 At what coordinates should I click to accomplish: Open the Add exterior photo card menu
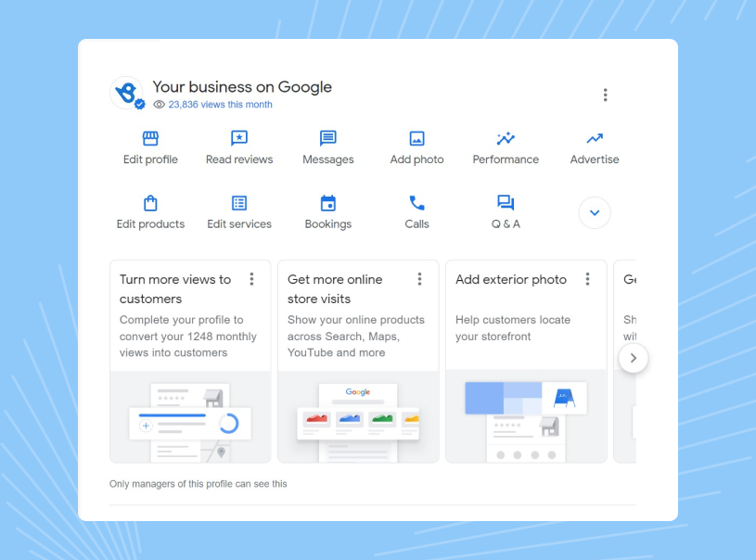click(x=588, y=278)
